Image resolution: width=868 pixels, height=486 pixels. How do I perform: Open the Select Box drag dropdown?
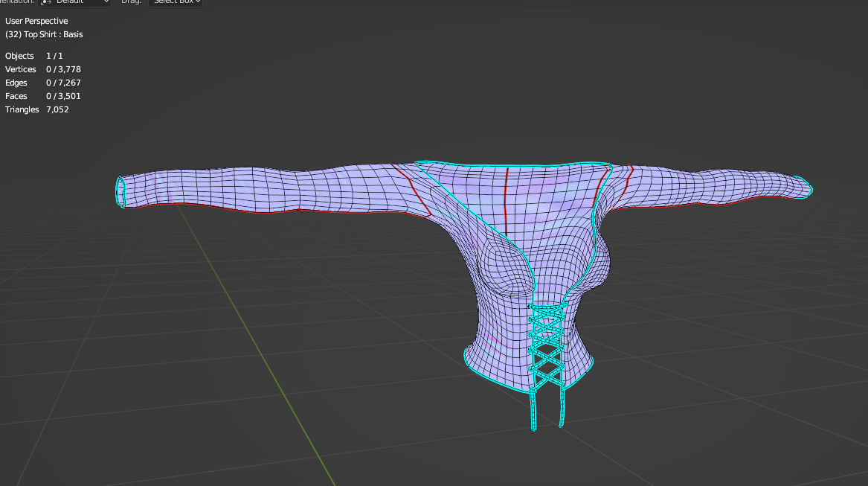click(x=175, y=2)
